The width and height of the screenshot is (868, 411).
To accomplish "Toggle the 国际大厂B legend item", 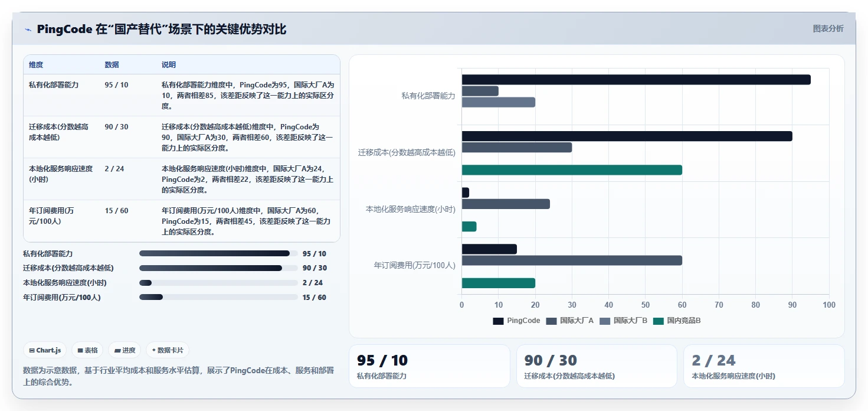I will pos(624,321).
